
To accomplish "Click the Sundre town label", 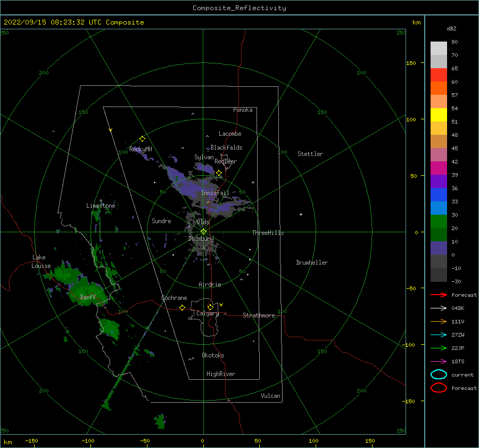I will tap(161, 221).
